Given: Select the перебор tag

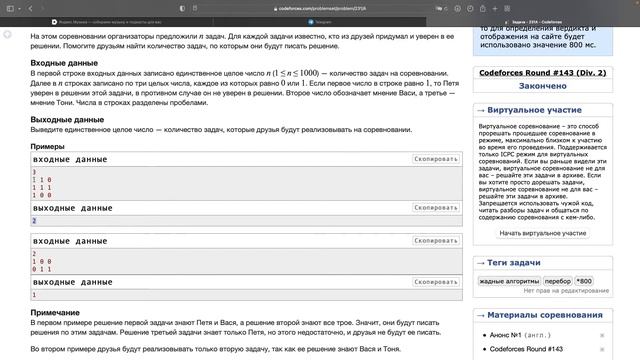Looking at the screenshot, I should point(558,281).
